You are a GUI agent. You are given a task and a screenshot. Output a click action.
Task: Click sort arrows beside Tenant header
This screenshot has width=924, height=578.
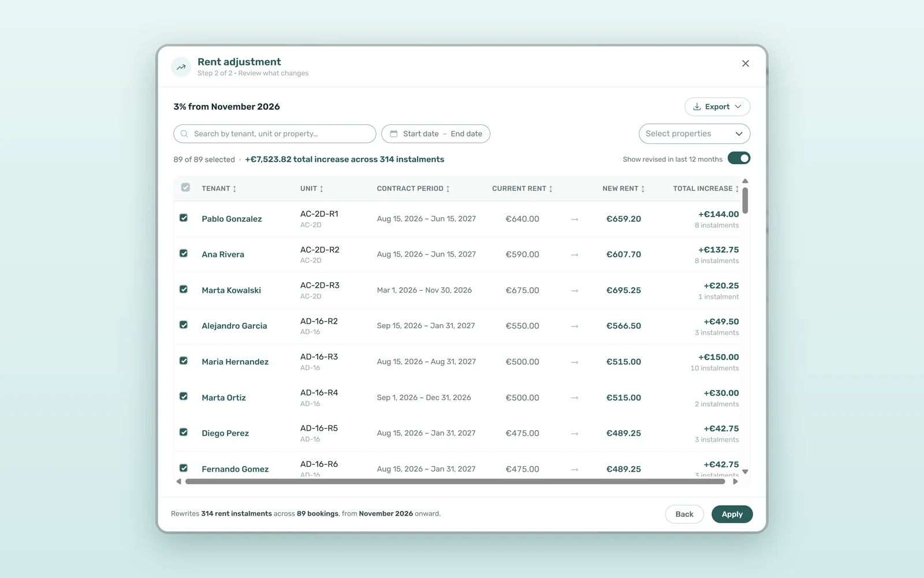(x=234, y=189)
